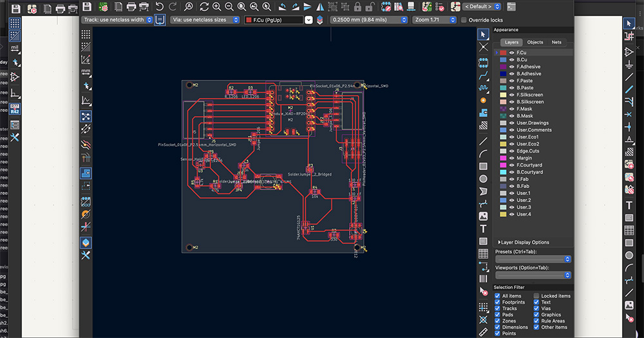Viewport: 644px width, 338px height.
Task: Select the Add Vias tool
Action: (484, 100)
